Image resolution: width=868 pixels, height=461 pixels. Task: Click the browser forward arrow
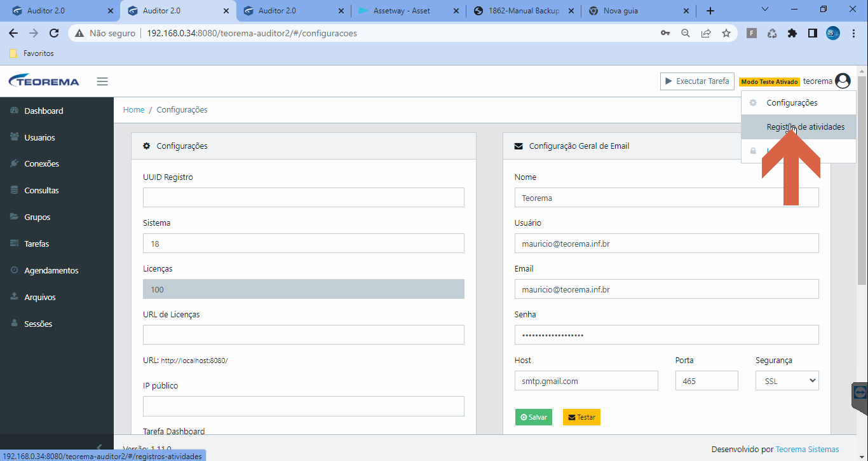34,33
